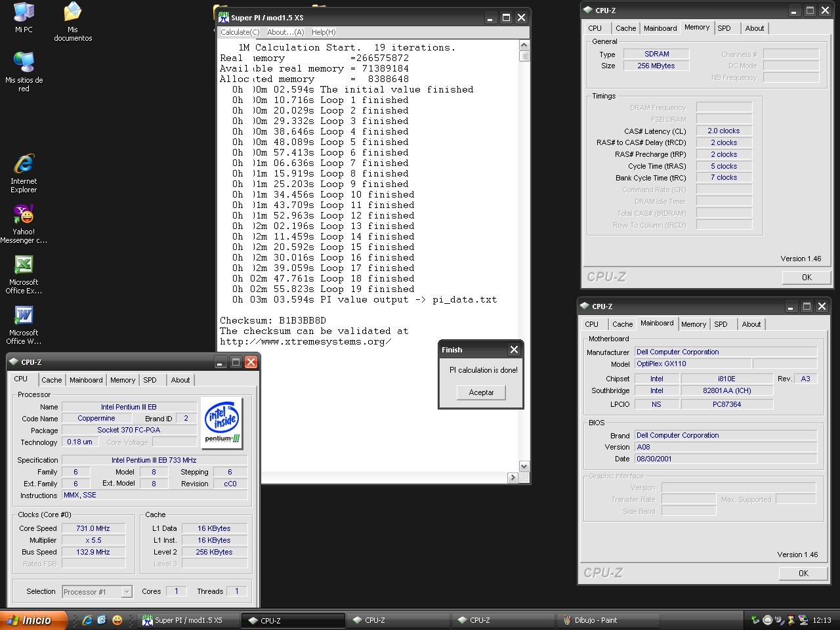Viewport: 840px width, 630px height.
Task: Click memory Size value 256 MBytes
Action: pyautogui.click(x=656, y=66)
